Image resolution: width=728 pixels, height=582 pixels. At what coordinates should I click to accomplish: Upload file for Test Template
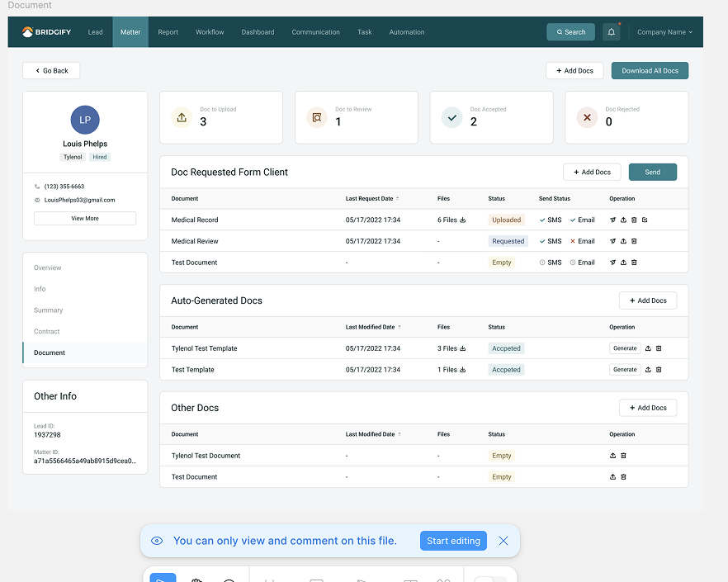tap(648, 370)
